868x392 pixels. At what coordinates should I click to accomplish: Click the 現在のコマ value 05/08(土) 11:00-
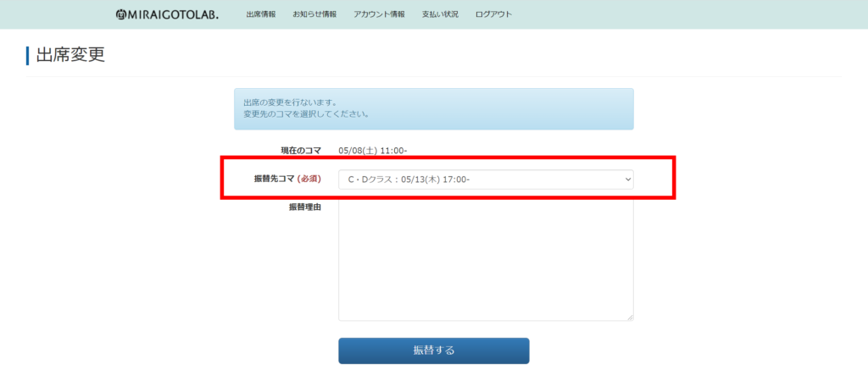coord(373,151)
